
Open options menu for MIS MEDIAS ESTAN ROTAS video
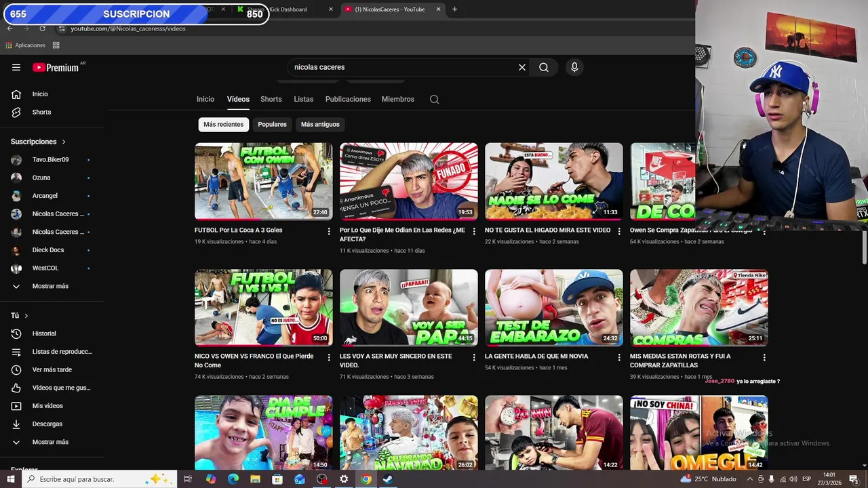[x=764, y=357]
